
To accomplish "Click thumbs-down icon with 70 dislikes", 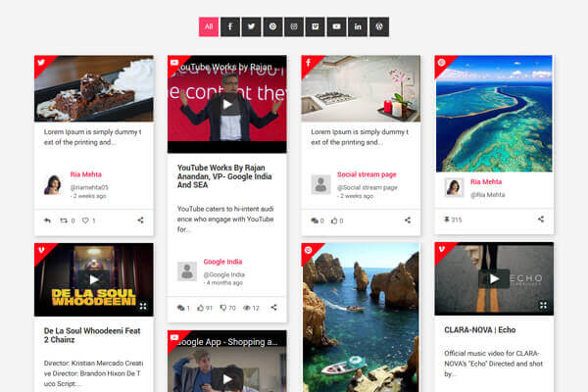I will (x=223, y=308).
